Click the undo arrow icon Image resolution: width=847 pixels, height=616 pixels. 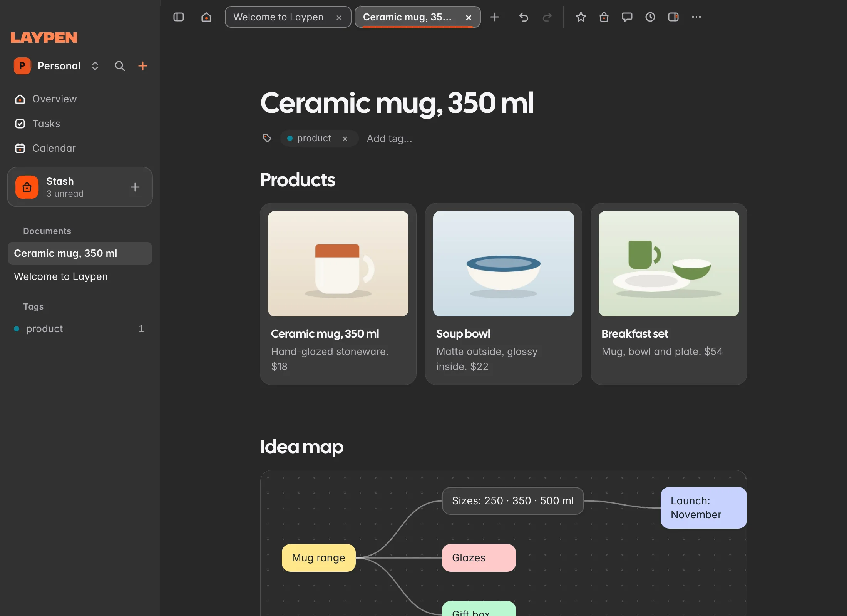pyautogui.click(x=524, y=17)
